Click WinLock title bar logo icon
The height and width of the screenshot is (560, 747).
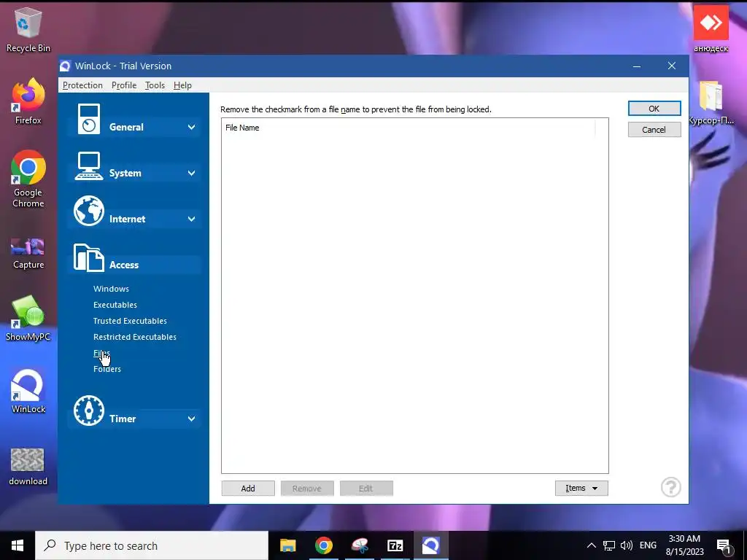[x=65, y=66]
